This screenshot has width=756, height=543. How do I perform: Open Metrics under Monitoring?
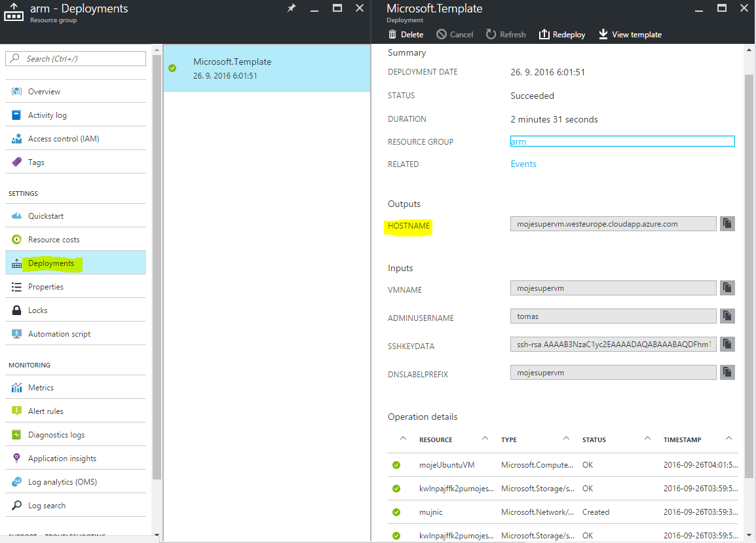click(x=76, y=387)
